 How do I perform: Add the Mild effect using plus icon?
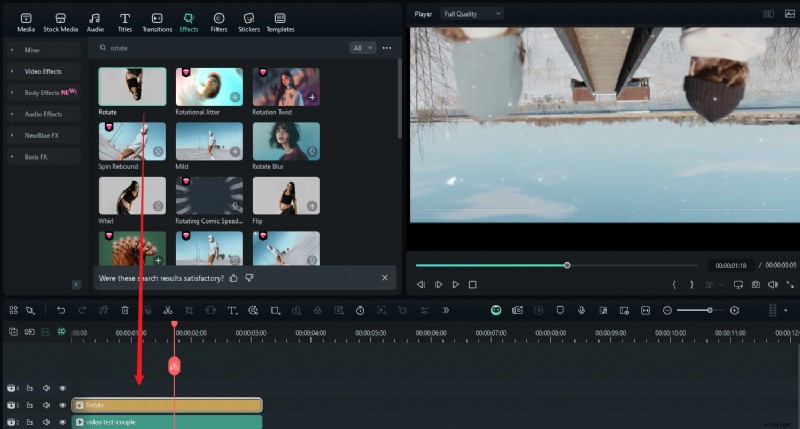235,152
